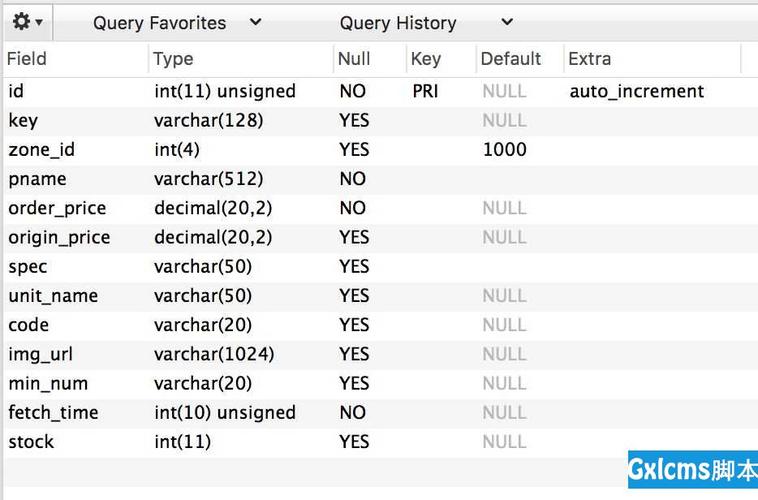Select the img_url field row
The image size is (758, 500).
pos(381,354)
